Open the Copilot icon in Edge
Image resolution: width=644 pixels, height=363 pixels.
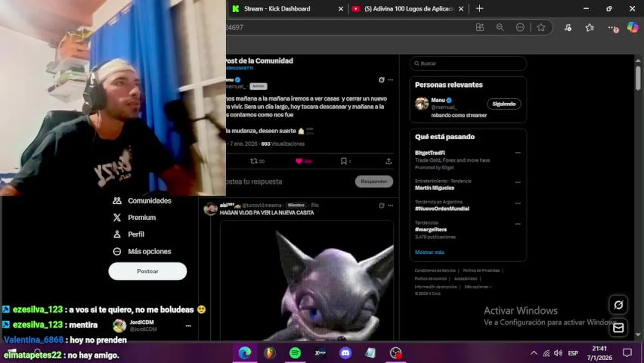pyautogui.click(x=632, y=27)
